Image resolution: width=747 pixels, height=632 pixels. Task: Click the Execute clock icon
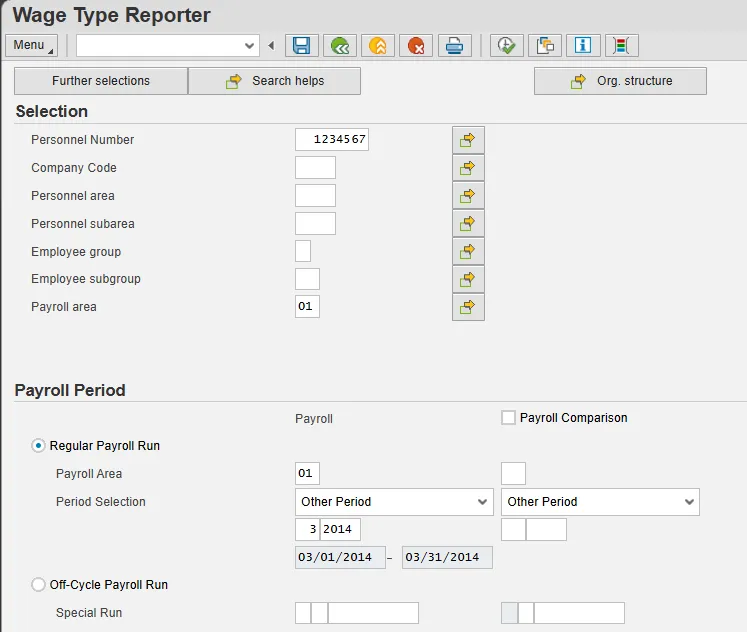click(x=507, y=45)
